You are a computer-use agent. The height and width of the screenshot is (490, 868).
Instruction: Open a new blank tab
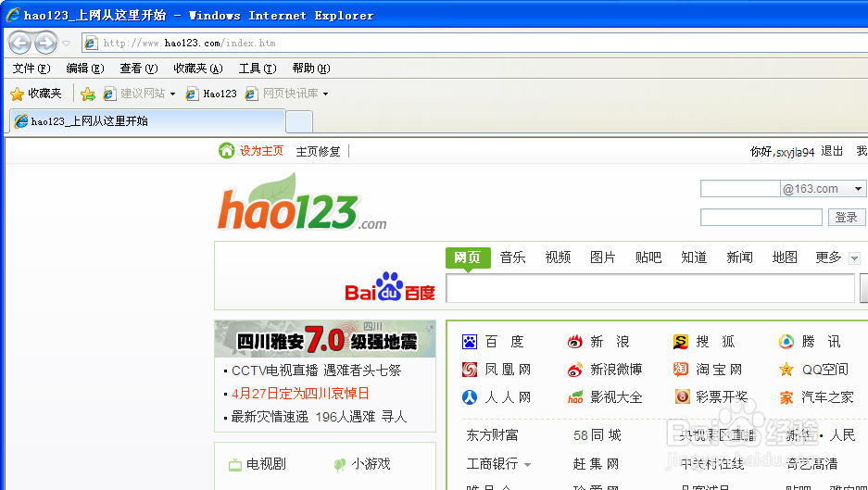tap(299, 122)
